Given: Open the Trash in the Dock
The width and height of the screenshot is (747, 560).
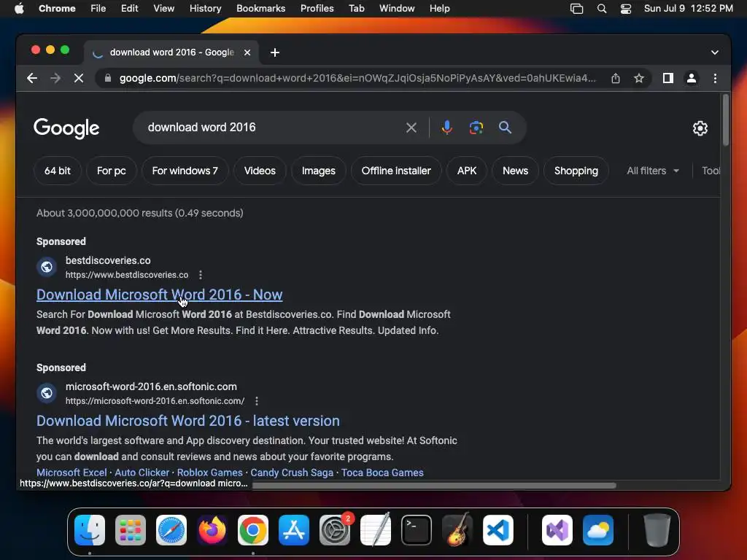Looking at the screenshot, I should [657, 530].
